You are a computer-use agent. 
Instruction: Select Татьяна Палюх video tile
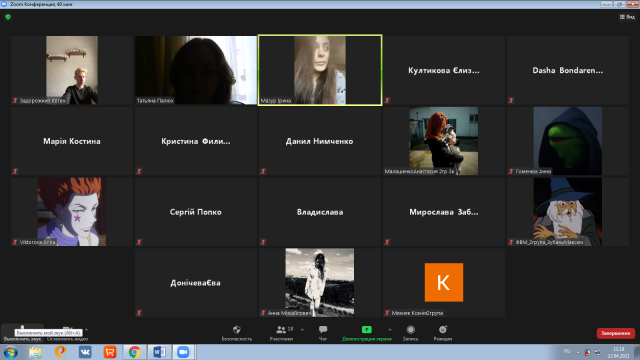[196, 70]
